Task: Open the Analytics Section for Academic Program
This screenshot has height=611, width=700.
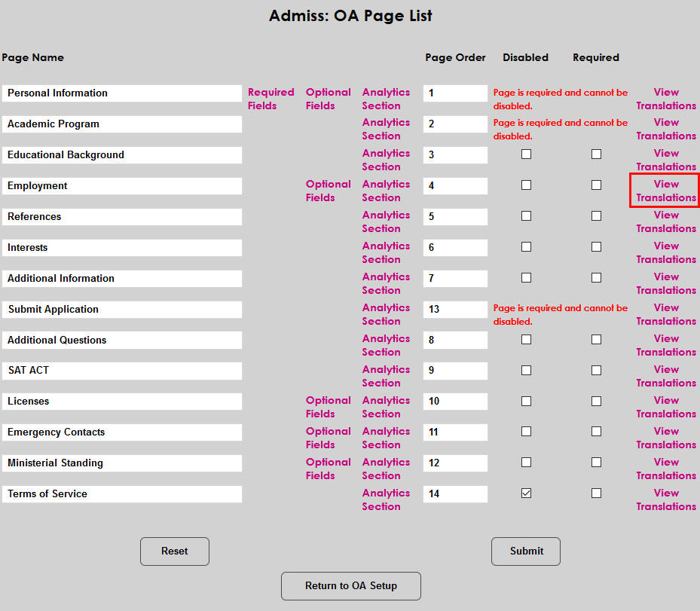Action: tap(386, 129)
